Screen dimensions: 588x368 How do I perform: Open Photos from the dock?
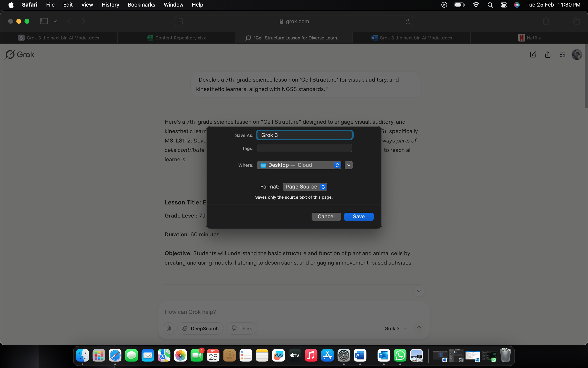click(x=180, y=356)
